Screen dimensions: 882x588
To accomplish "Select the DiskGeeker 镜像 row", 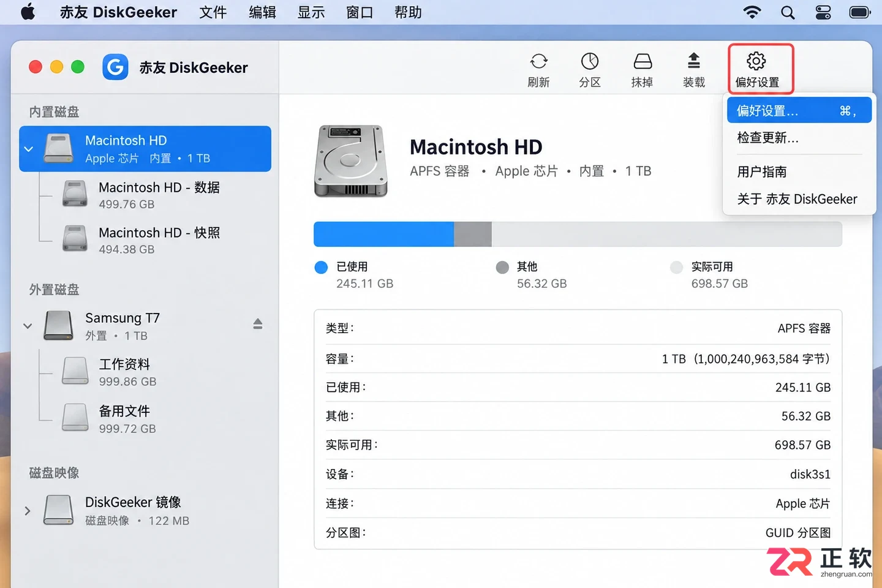I will pyautogui.click(x=145, y=511).
